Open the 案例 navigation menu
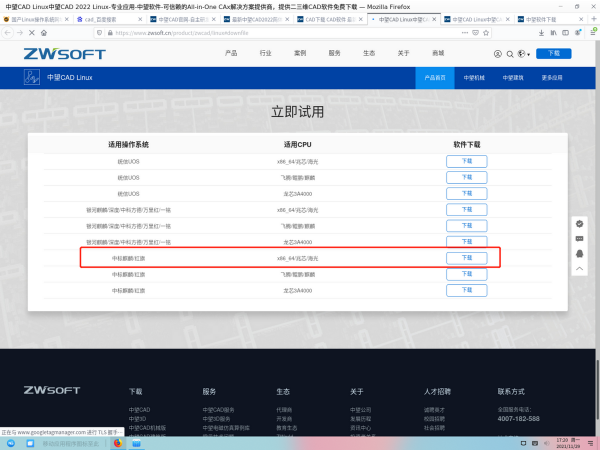Screen dimensions: 600x450 300,53
